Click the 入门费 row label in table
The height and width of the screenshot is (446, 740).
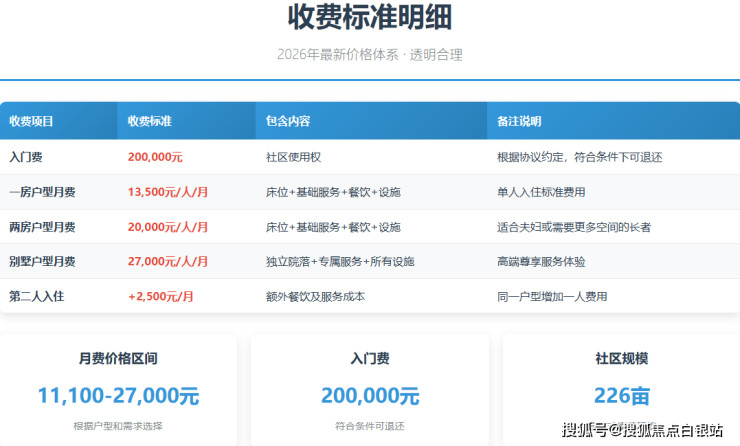(25, 157)
